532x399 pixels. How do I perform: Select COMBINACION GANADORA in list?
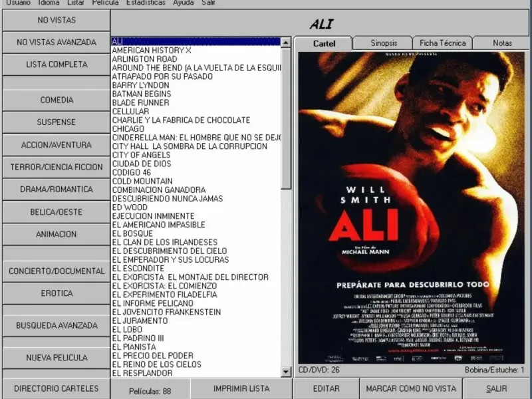point(196,190)
